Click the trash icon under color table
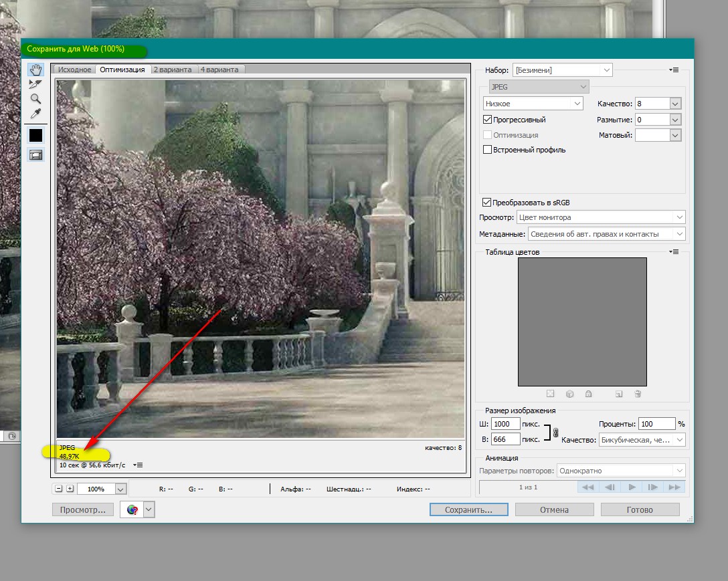The image size is (728, 581). click(x=638, y=394)
